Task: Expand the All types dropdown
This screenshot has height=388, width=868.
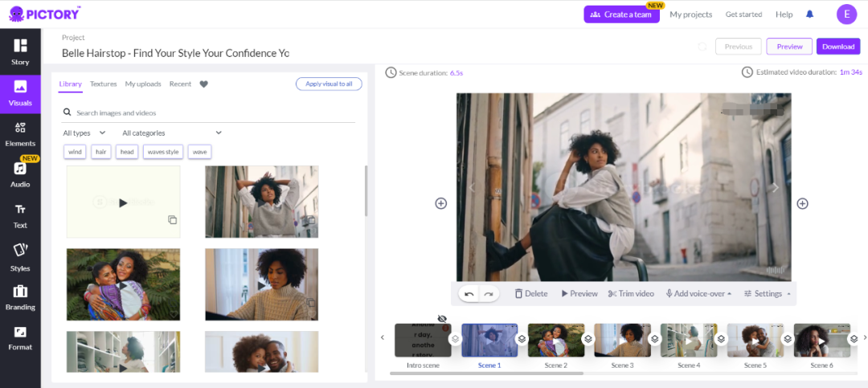Action: point(84,133)
